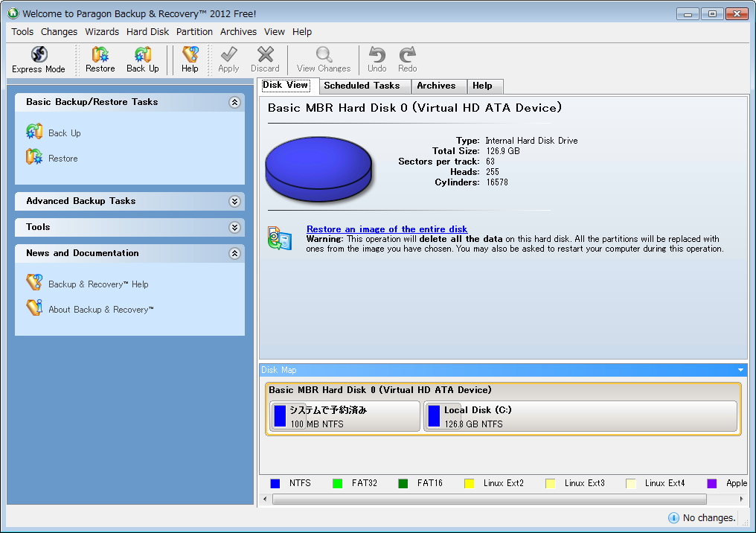Select the Basic MBR Hard Disk 0 header in Disk Map

[x=380, y=390]
